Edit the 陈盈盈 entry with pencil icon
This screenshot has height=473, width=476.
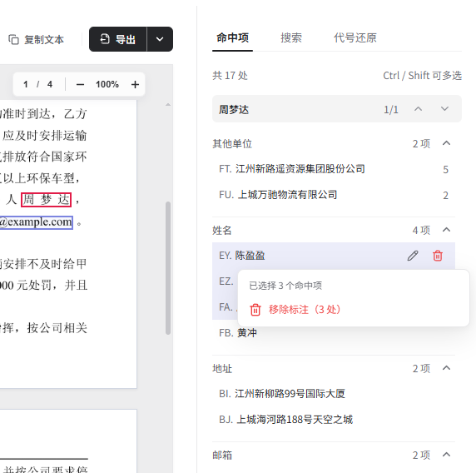click(413, 256)
